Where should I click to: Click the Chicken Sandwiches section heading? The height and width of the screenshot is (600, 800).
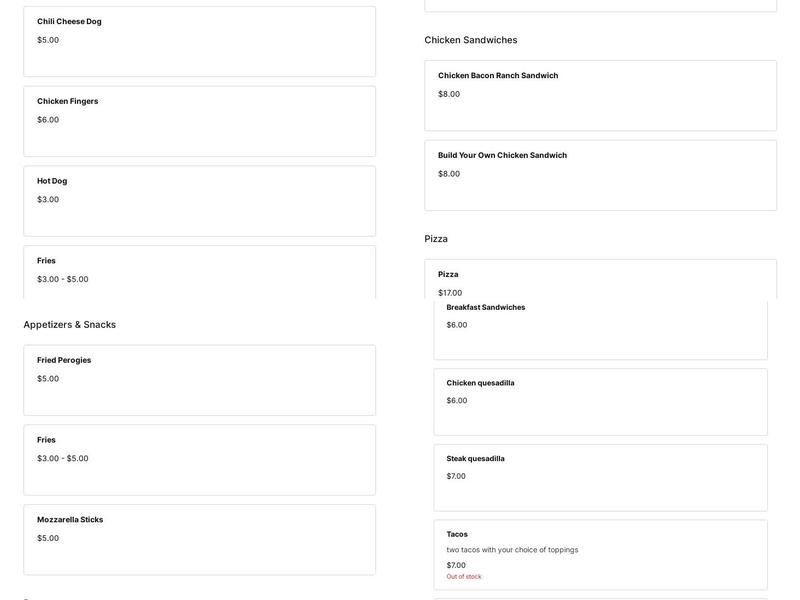click(471, 40)
